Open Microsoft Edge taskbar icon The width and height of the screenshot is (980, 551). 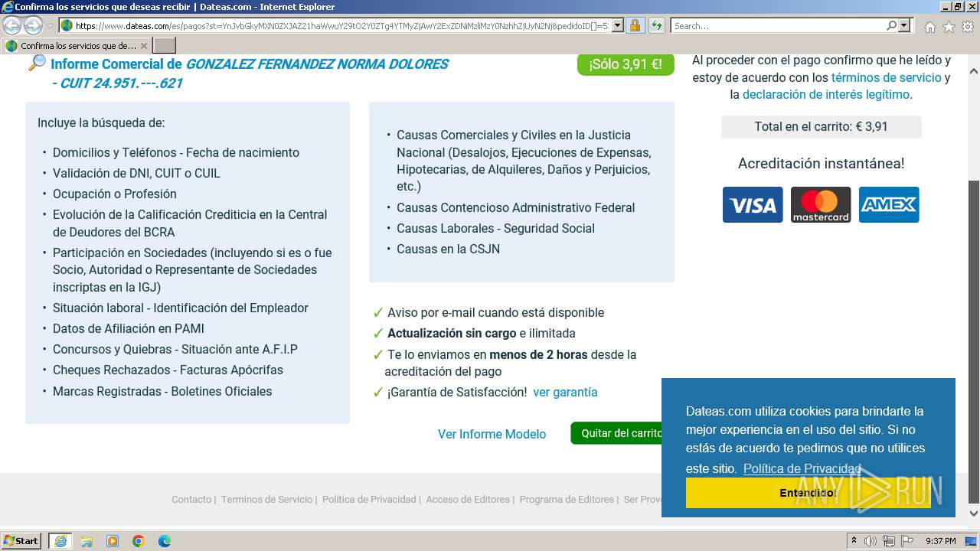[x=165, y=541]
